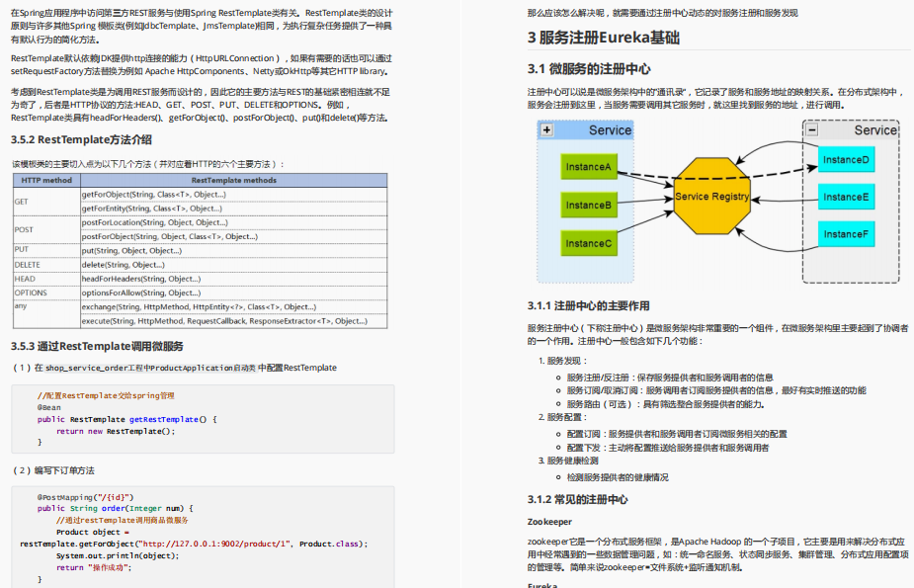Select the InstanceA node in diagram
Viewport: 914px width, 588px height.
[589, 167]
